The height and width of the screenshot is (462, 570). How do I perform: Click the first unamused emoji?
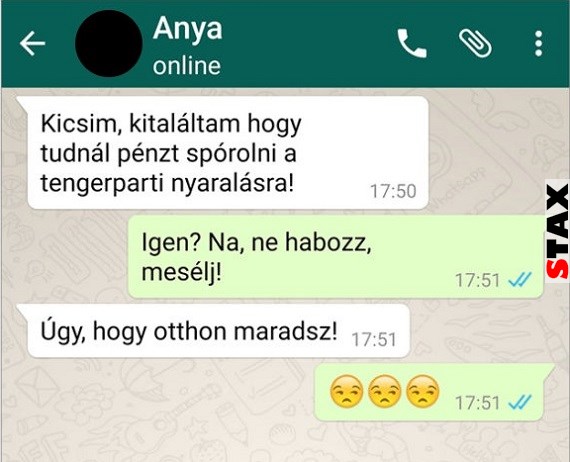click(x=346, y=391)
